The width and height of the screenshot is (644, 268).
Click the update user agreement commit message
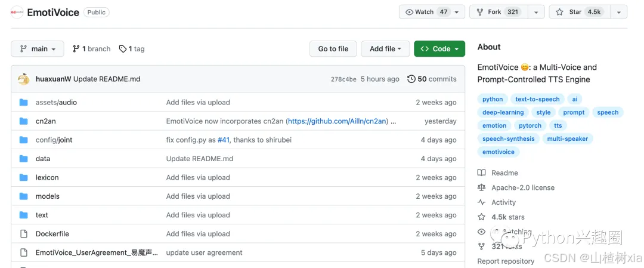[204, 252]
